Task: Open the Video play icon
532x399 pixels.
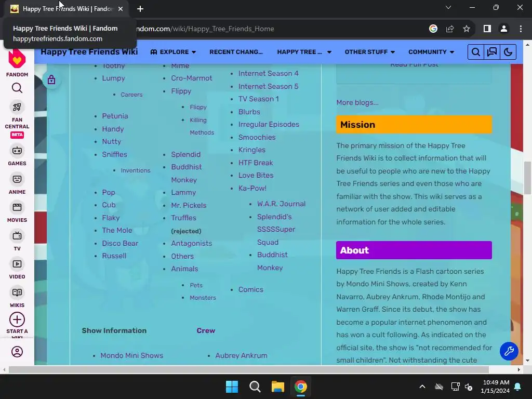Action: coord(17,264)
